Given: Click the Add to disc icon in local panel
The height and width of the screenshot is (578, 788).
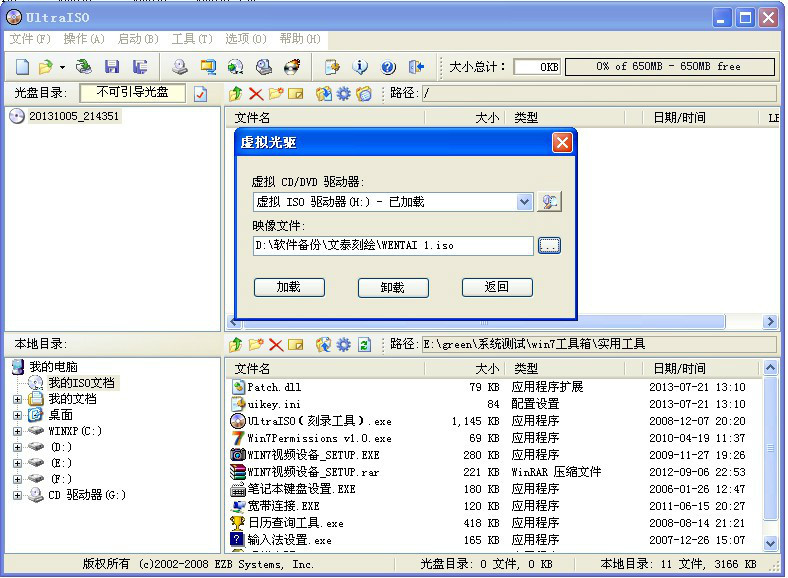Looking at the screenshot, I should pyautogui.click(x=324, y=344).
